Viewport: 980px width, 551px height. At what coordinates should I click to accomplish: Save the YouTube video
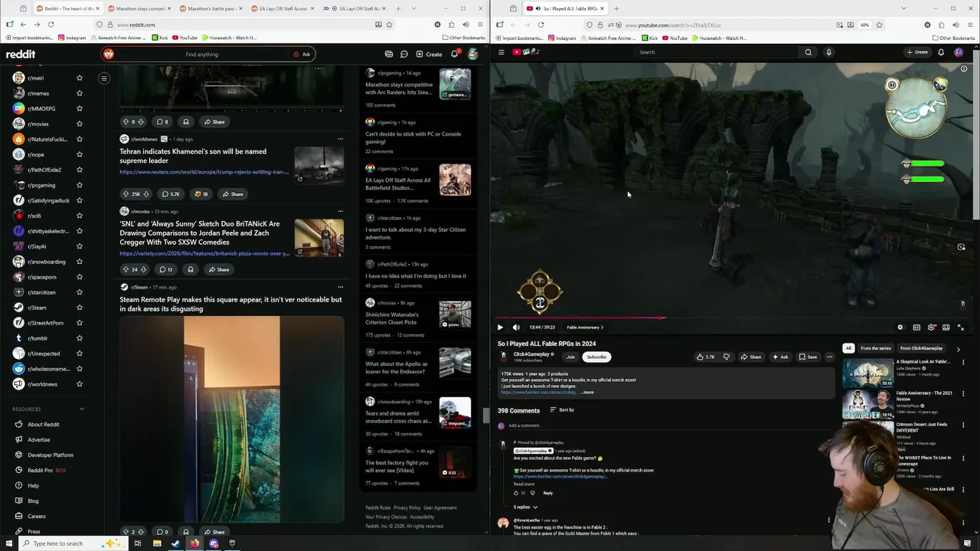(x=808, y=357)
